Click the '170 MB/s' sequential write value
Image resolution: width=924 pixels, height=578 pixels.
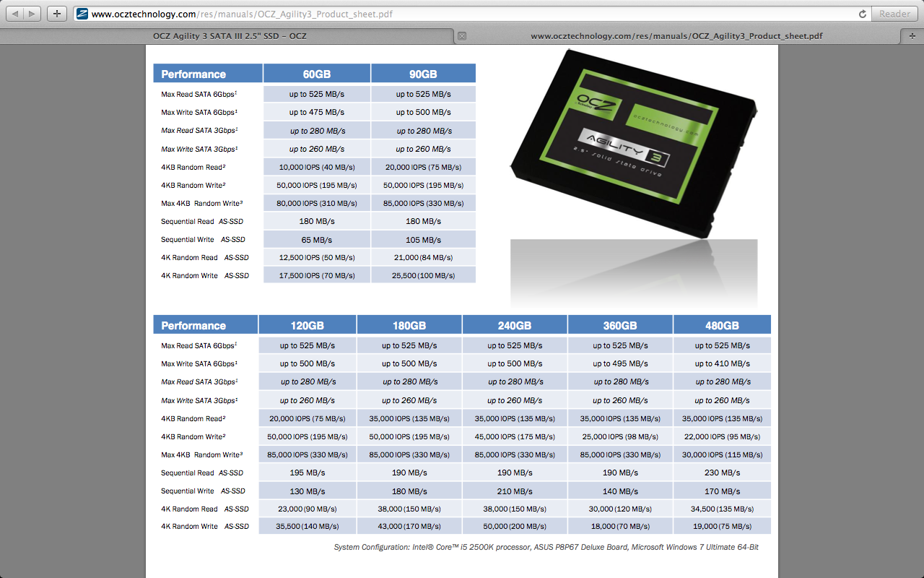pyautogui.click(x=722, y=491)
